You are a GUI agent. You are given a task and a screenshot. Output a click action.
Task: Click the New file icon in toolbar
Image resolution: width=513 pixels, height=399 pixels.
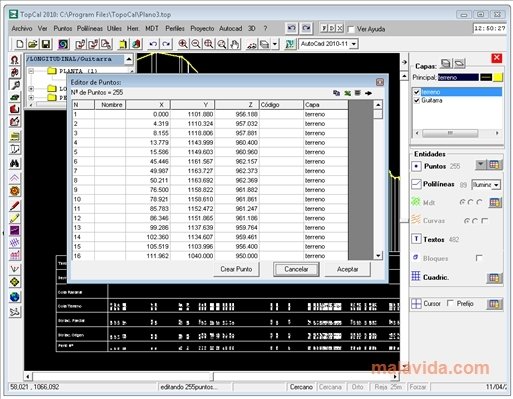point(20,44)
